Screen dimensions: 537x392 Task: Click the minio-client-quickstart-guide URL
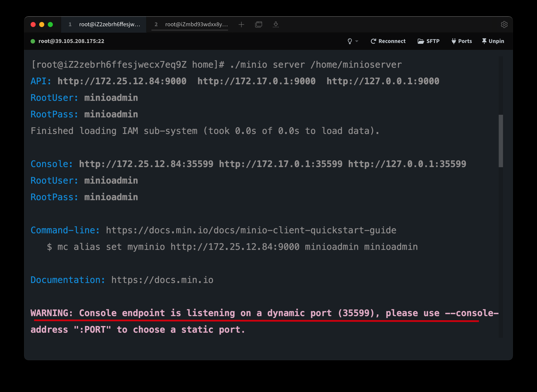click(x=251, y=230)
